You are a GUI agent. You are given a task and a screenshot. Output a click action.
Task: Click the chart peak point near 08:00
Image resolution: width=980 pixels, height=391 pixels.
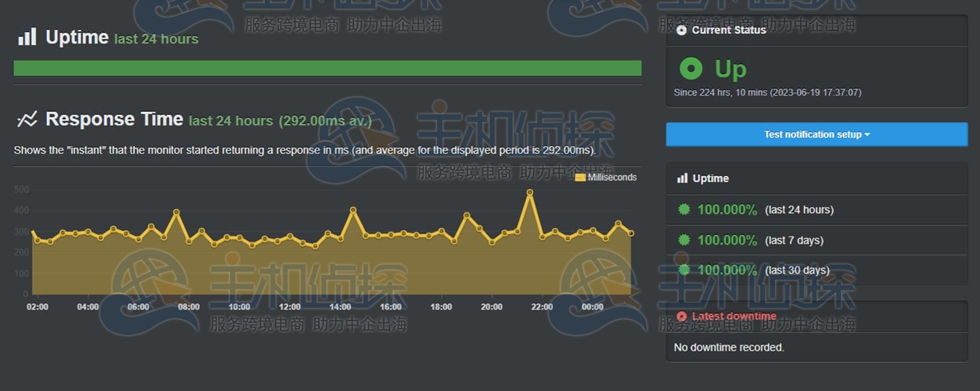coord(176,212)
